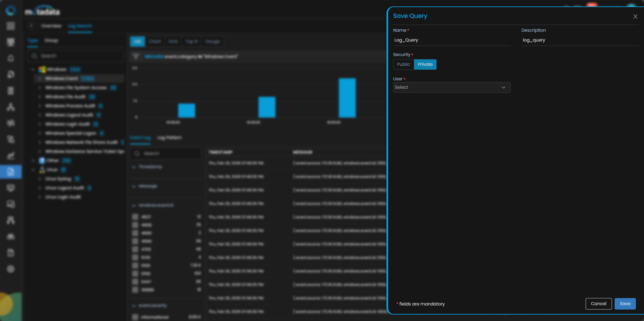The width and height of the screenshot is (644, 321).
Task: Click the tallest blue bar in the chart
Action: [347, 98]
